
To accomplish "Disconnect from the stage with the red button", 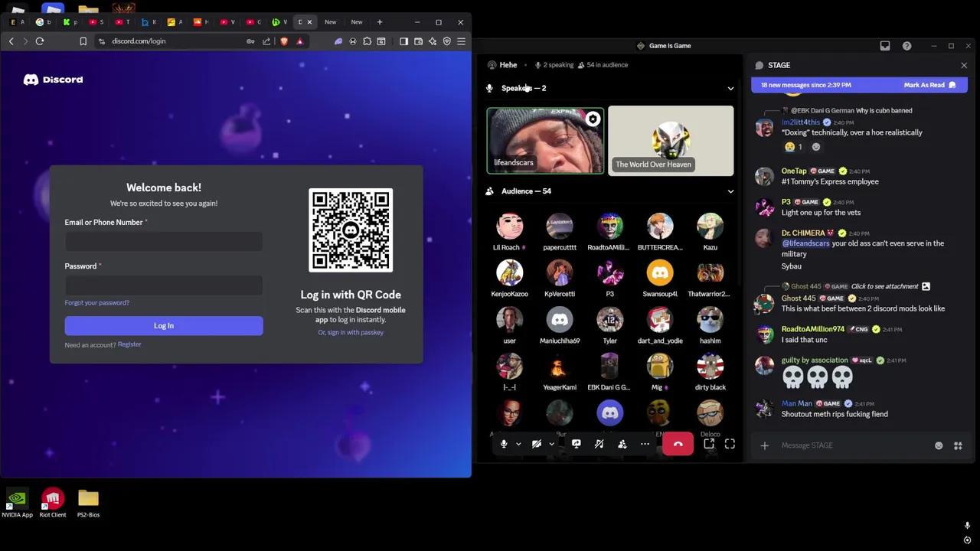I will pos(678,444).
